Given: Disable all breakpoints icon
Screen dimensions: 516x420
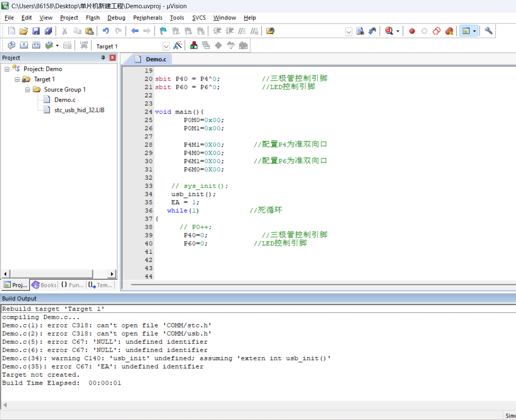Looking at the screenshot, I should 437,31.
